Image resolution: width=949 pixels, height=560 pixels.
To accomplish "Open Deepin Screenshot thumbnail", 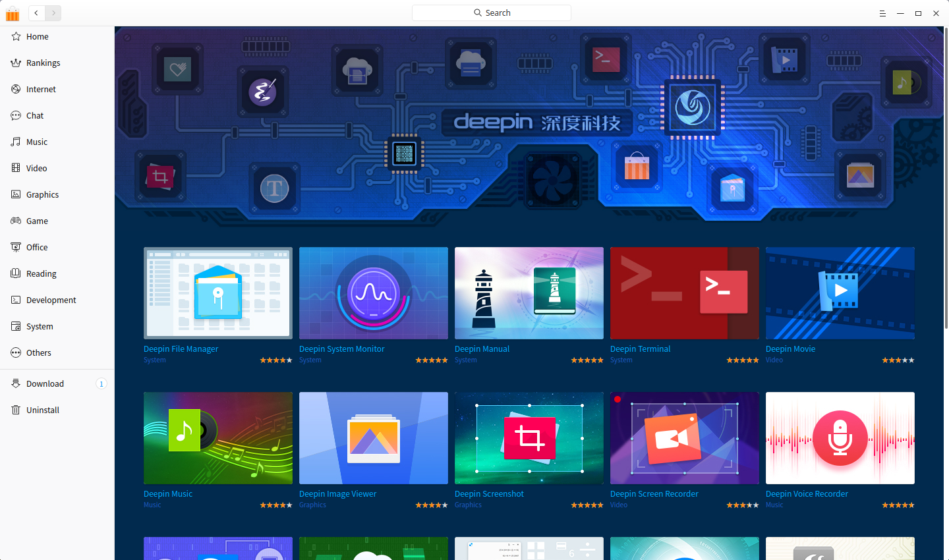I will pyautogui.click(x=529, y=438).
